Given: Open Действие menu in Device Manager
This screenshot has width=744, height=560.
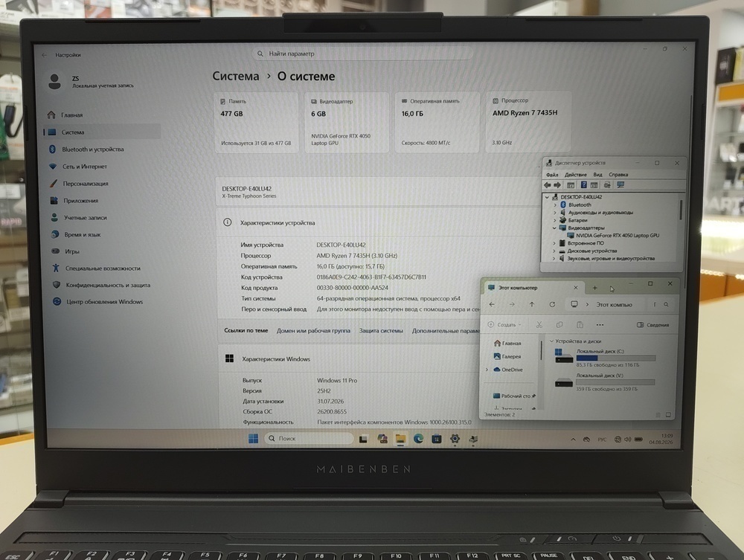Looking at the screenshot, I should pos(576,175).
